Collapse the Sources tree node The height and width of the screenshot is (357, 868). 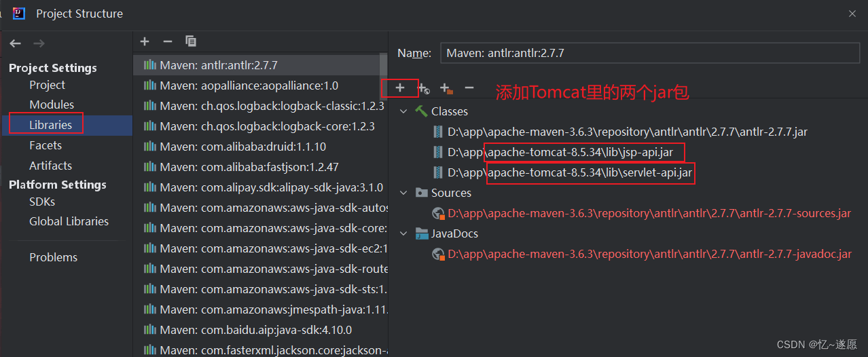point(403,193)
